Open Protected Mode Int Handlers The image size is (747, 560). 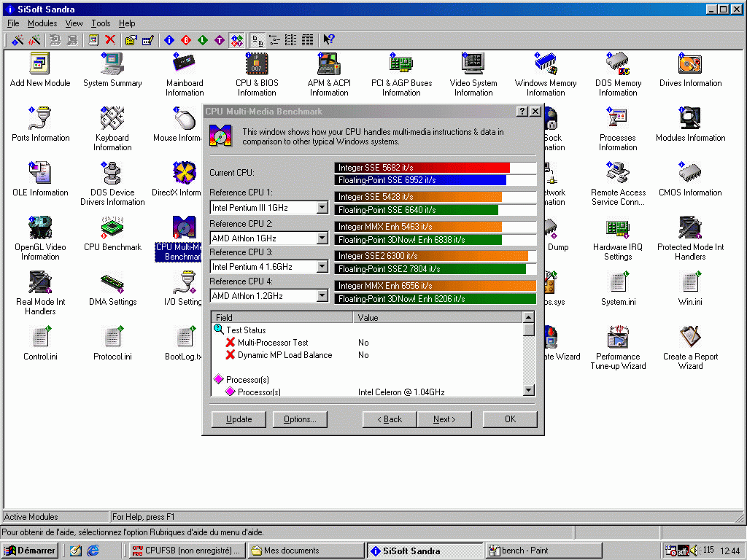(690, 239)
